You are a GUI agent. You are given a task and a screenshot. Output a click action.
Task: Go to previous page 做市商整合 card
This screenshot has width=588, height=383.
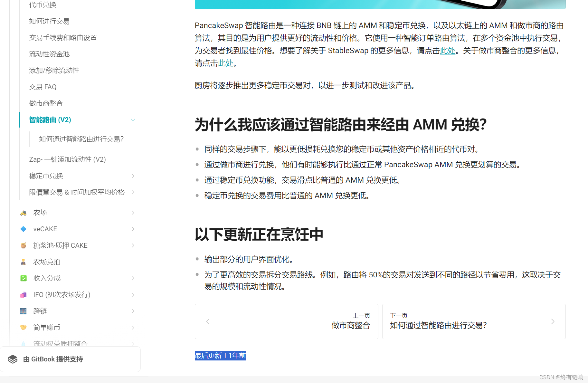[x=286, y=321]
